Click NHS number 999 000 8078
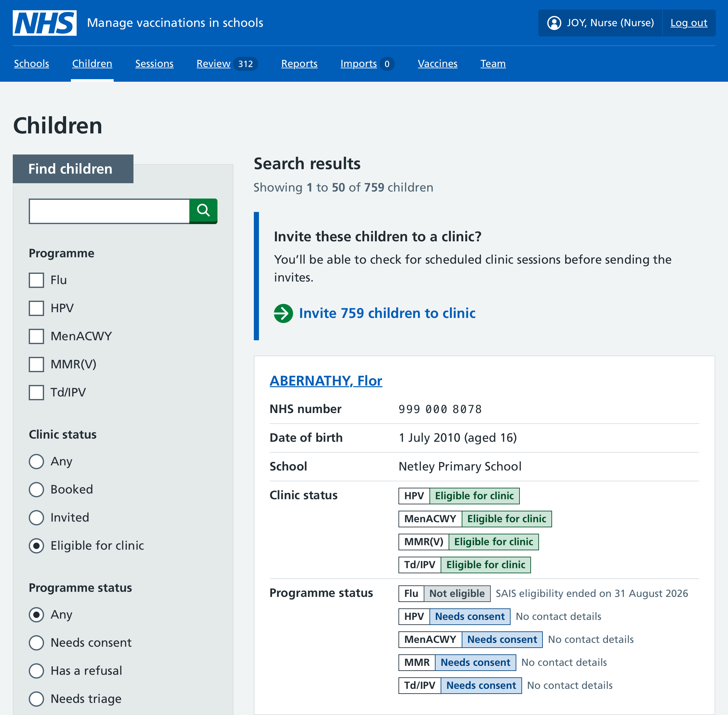The image size is (728, 715). (440, 409)
